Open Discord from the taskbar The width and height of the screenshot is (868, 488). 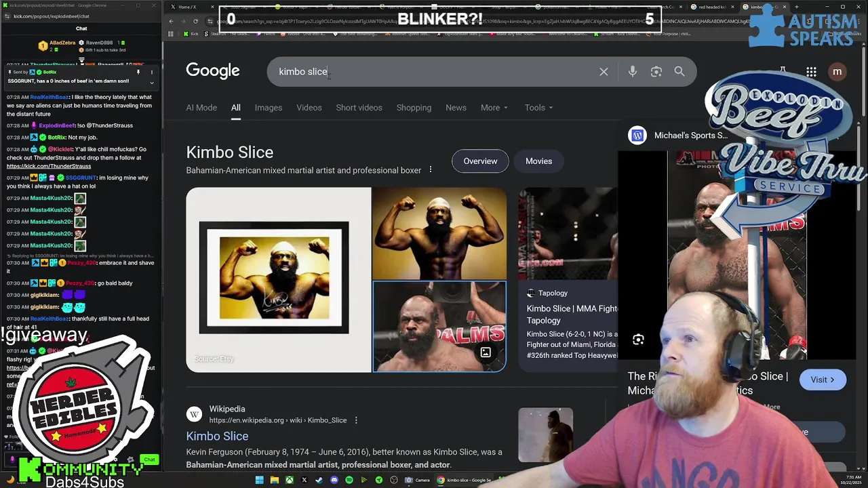(334, 480)
